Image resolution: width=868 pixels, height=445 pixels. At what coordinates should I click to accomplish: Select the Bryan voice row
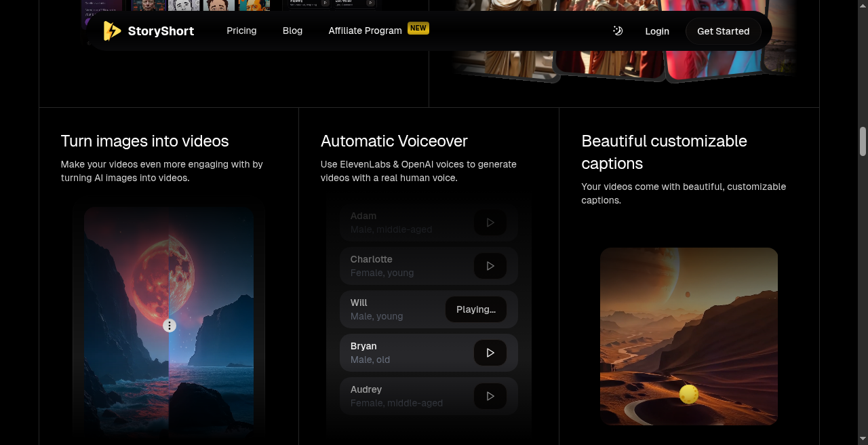point(429,353)
